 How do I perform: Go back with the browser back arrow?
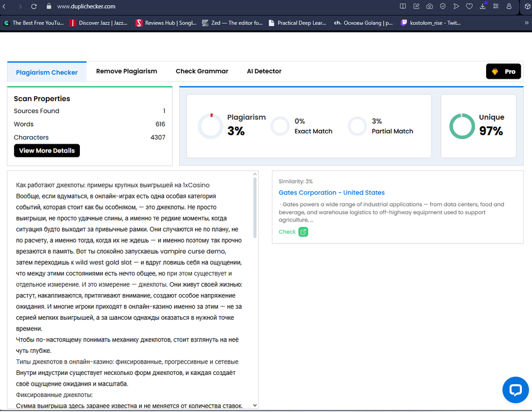pos(4,7)
